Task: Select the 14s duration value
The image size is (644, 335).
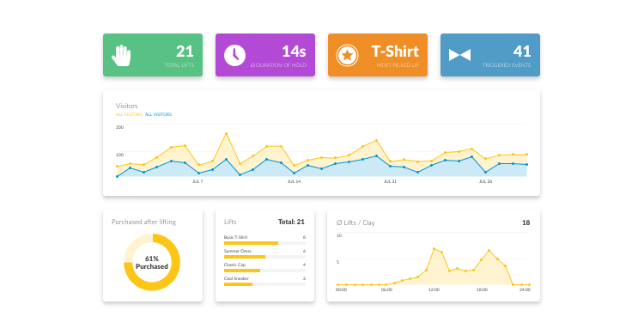Action: pos(294,52)
